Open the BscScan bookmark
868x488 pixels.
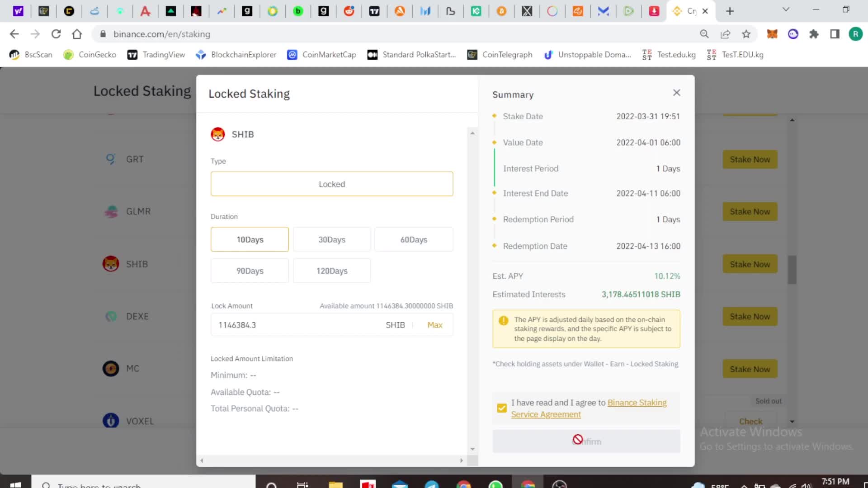pyautogui.click(x=31, y=55)
